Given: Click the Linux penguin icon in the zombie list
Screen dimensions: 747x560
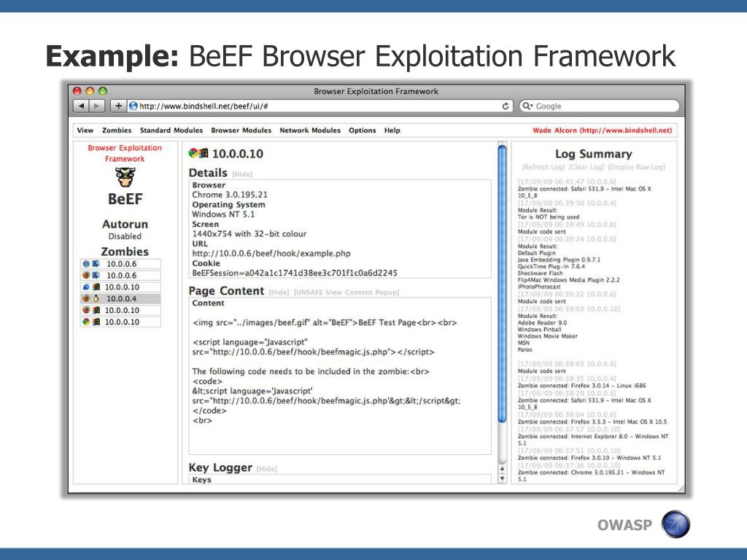Looking at the screenshot, I should 96,298.
